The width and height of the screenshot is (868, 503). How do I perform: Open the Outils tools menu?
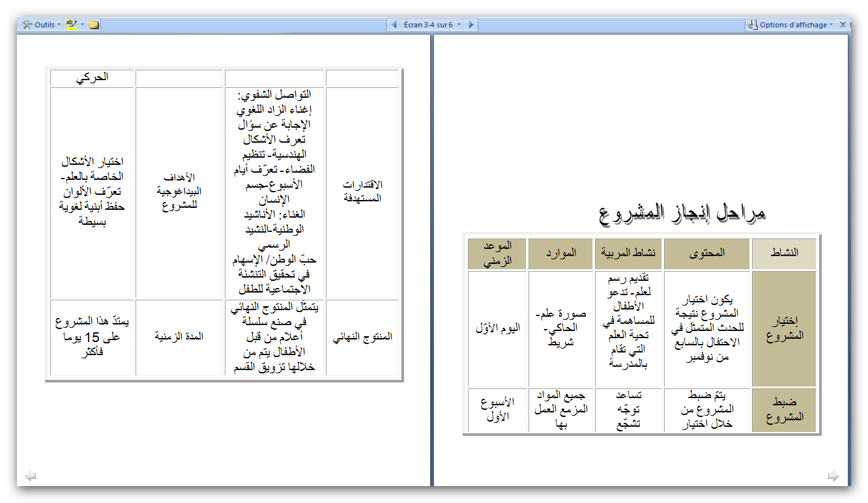41,25
